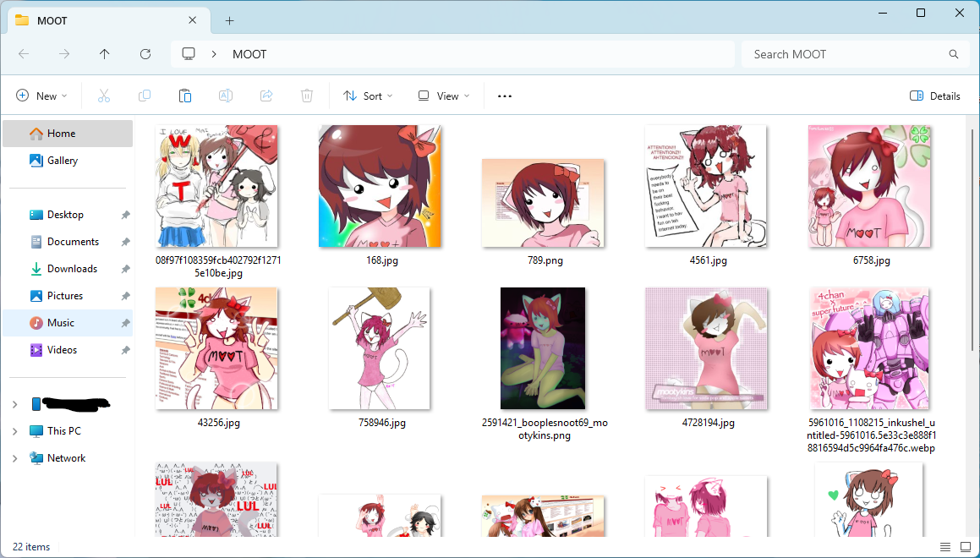980x558 pixels.
Task: Select the 08f97f108359fcb402792f12715e10be.jpg thumbnail
Action: pos(216,186)
